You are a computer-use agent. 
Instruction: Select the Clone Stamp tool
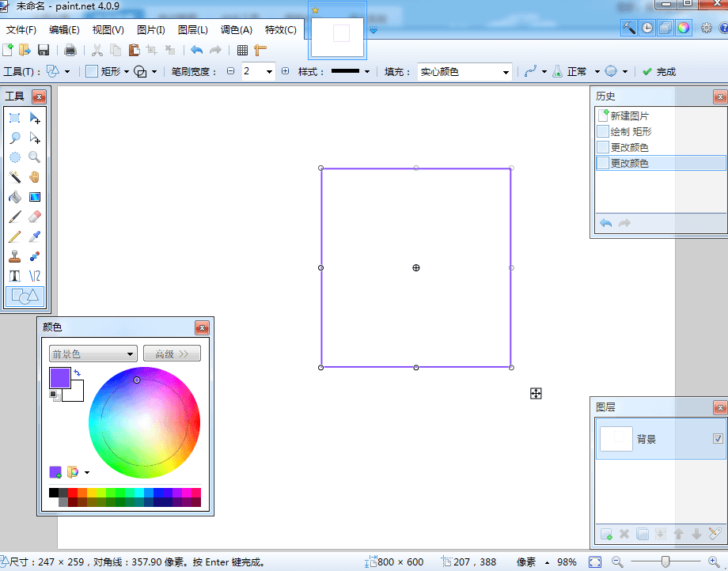tap(15, 256)
